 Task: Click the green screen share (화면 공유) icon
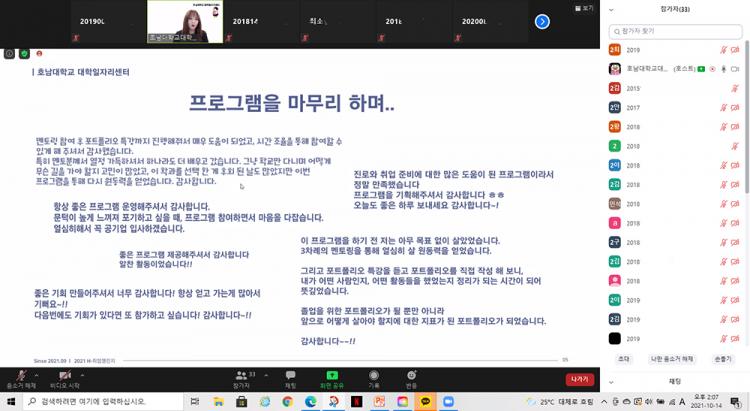(332, 376)
